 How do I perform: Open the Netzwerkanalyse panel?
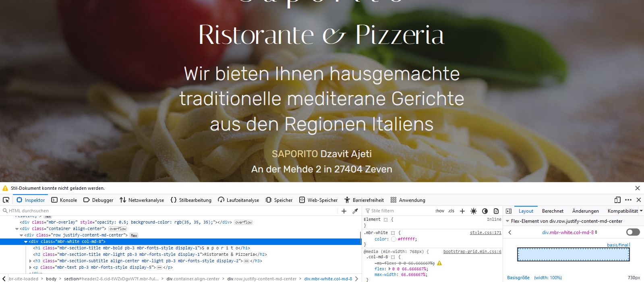142,200
